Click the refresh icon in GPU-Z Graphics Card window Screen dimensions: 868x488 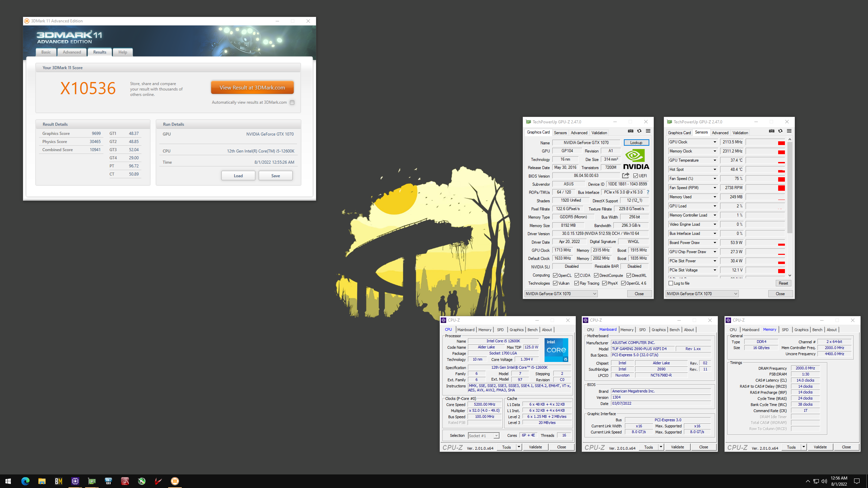tap(639, 131)
